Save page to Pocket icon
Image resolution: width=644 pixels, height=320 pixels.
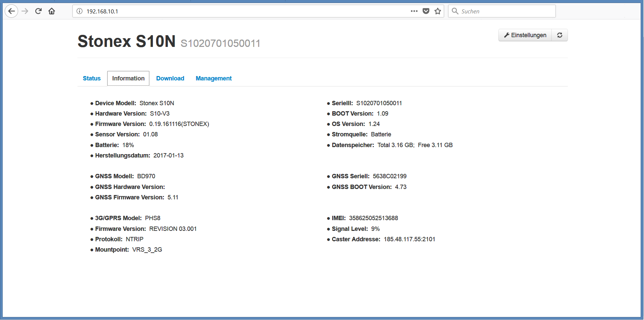tap(426, 11)
